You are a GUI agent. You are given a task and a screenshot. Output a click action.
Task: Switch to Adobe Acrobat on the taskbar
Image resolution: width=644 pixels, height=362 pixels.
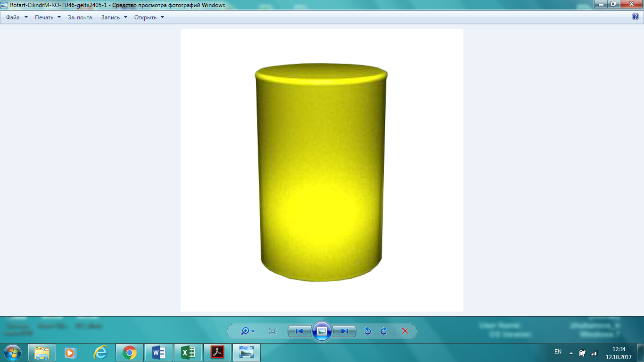(217, 353)
